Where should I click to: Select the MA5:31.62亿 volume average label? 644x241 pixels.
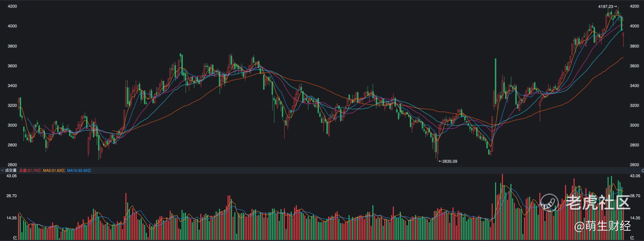point(54,170)
